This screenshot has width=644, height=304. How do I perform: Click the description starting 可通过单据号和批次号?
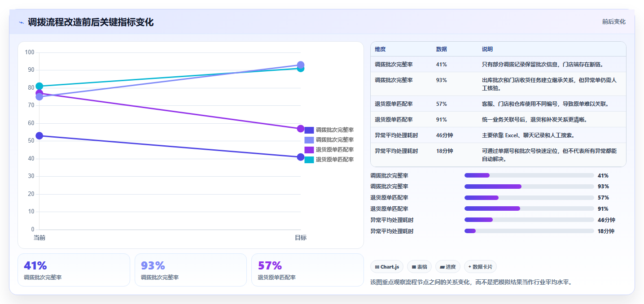point(549,155)
